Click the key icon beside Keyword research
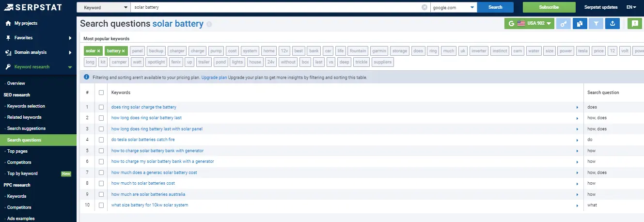 (x=8, y=67)
